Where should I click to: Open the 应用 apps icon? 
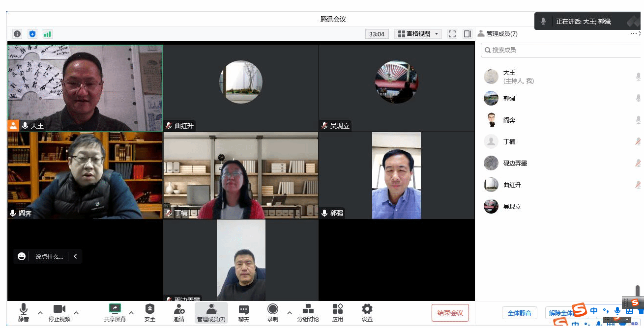338,312
